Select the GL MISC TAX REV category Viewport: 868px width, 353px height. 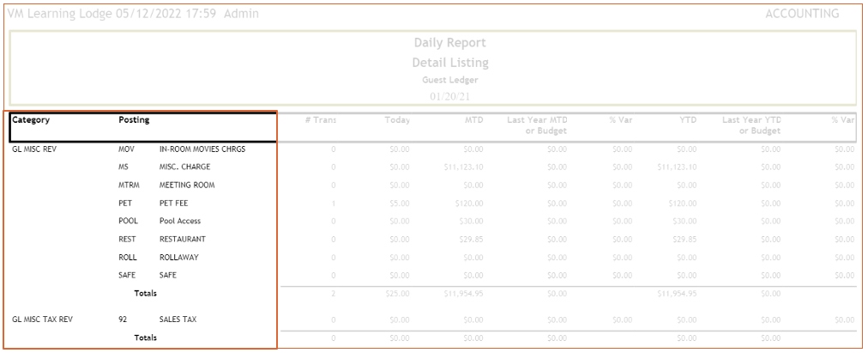point(42,320)
